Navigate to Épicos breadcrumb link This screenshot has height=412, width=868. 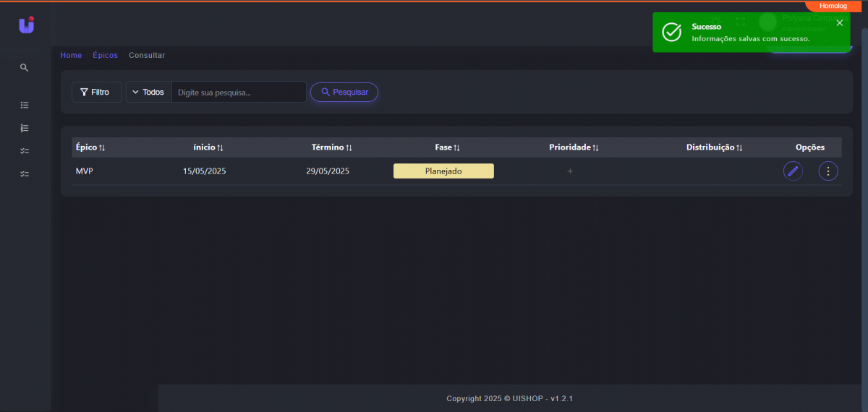pos(105,56)
